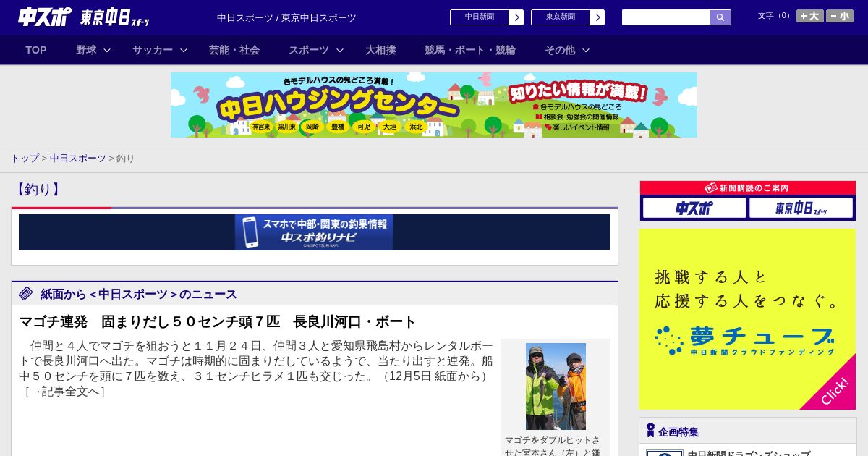The image size is (868, 456).
Task: Open the 夢チューブ crowdfunding ad
Action: pos(747,319)
